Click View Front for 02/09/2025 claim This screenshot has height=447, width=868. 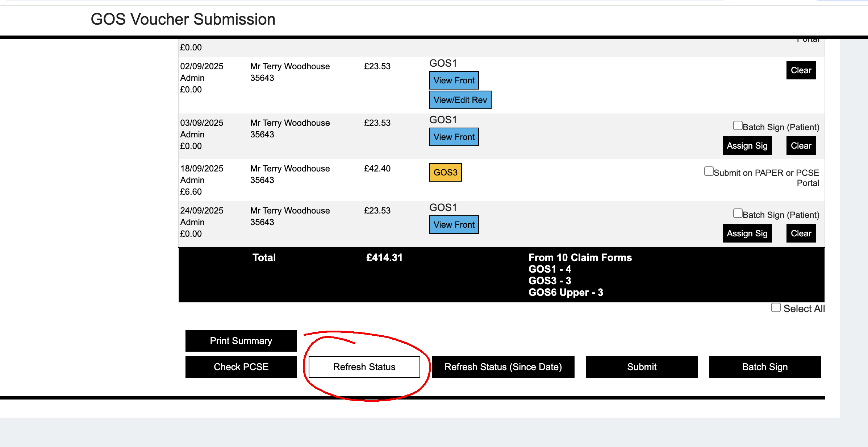(x=454, y=80)
